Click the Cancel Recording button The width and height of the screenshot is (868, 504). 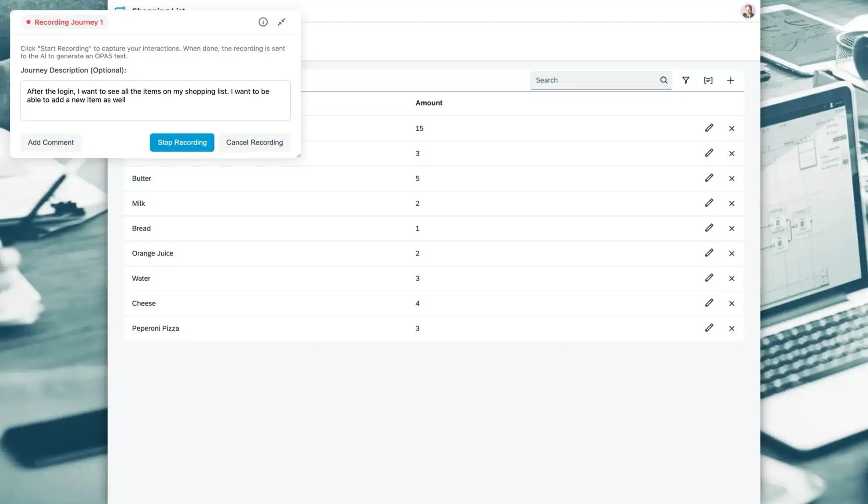(x=254, y=142)
